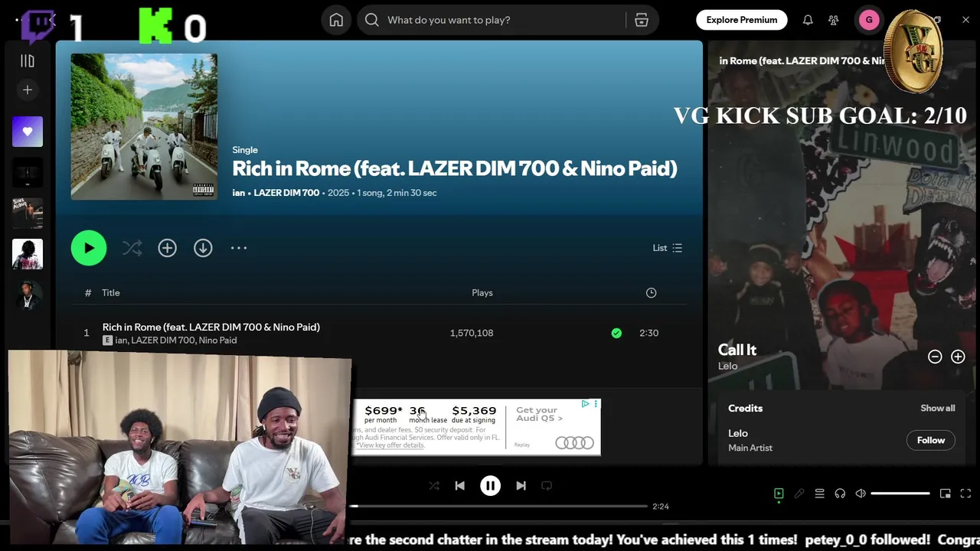Screen dimensions: 980x551
Task: Click the Audi rings logo in the ad
Action: [x=574, y=442]
